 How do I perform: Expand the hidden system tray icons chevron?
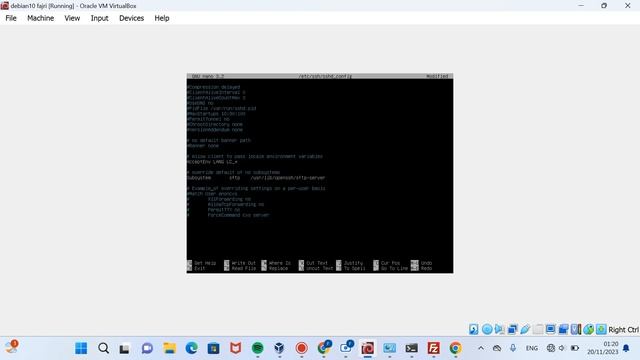pyautogui.click(x=481, y=348)
